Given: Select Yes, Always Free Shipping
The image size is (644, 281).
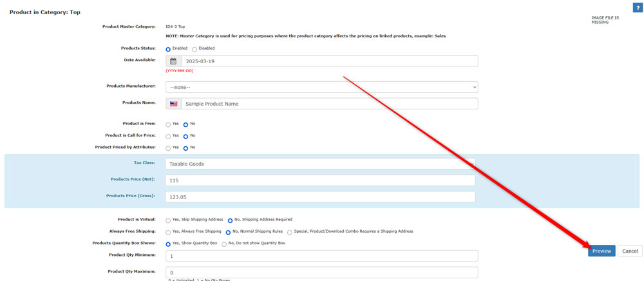Looking at the screenshot, I should pos(168,232).
